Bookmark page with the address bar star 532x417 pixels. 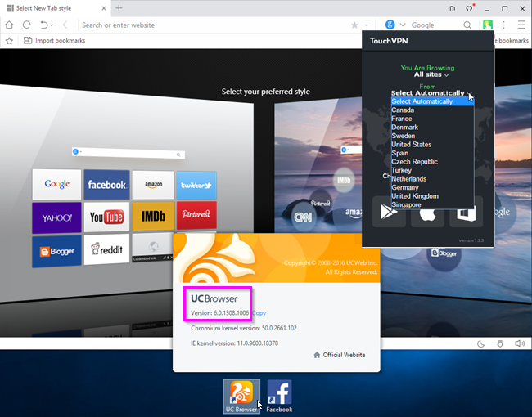tap(354, 25)
